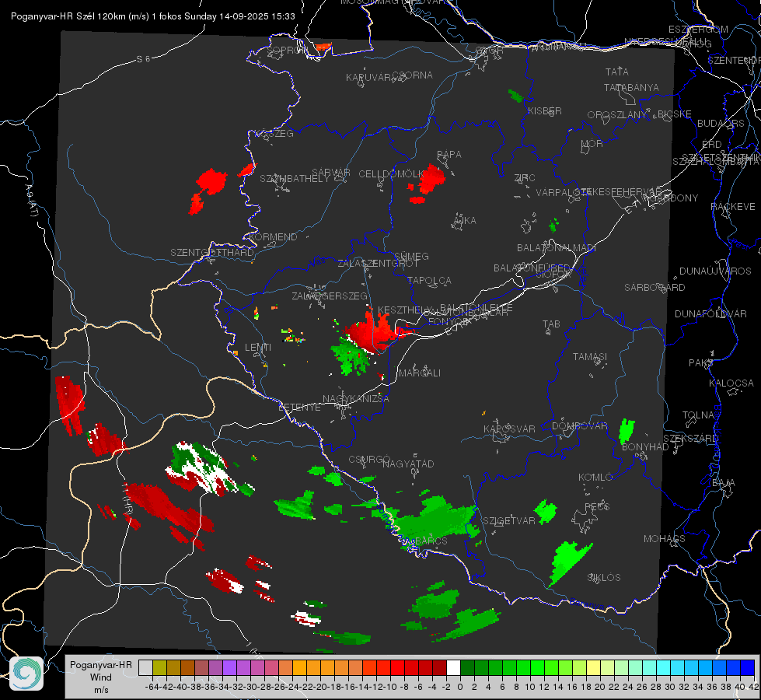Select the CSURGÓ city label

coord(369,460)
